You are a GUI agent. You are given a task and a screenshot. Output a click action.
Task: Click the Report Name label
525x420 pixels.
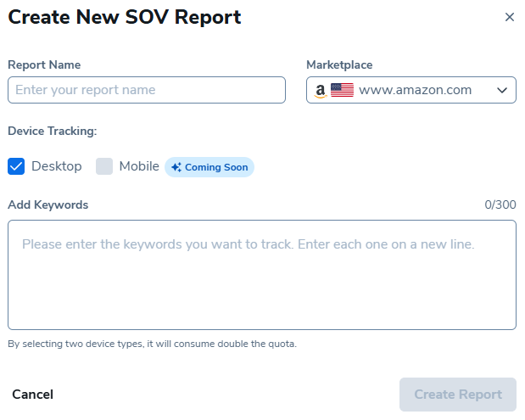pos(44,65)
